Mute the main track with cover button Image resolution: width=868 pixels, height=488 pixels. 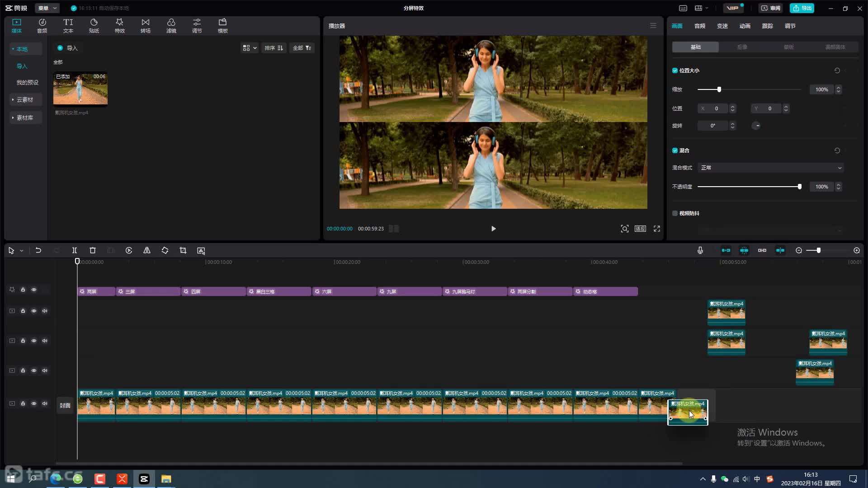coord(45,404)
